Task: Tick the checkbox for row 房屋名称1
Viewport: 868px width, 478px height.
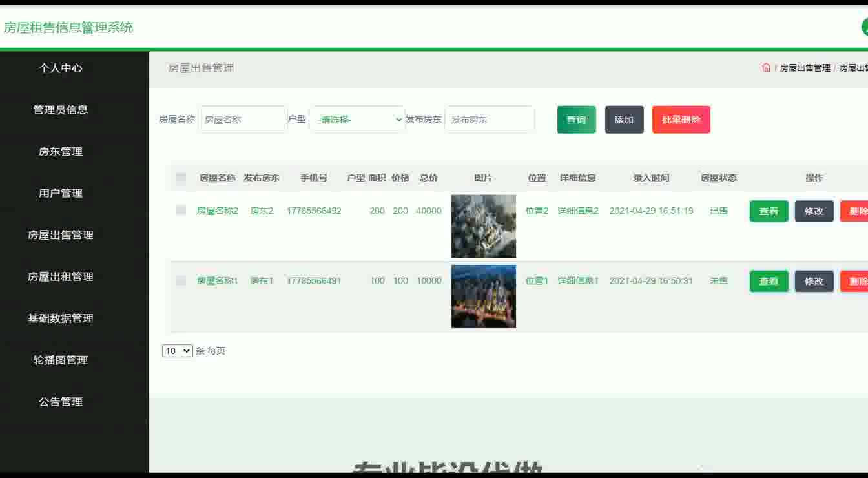Action: coord(181,281)
